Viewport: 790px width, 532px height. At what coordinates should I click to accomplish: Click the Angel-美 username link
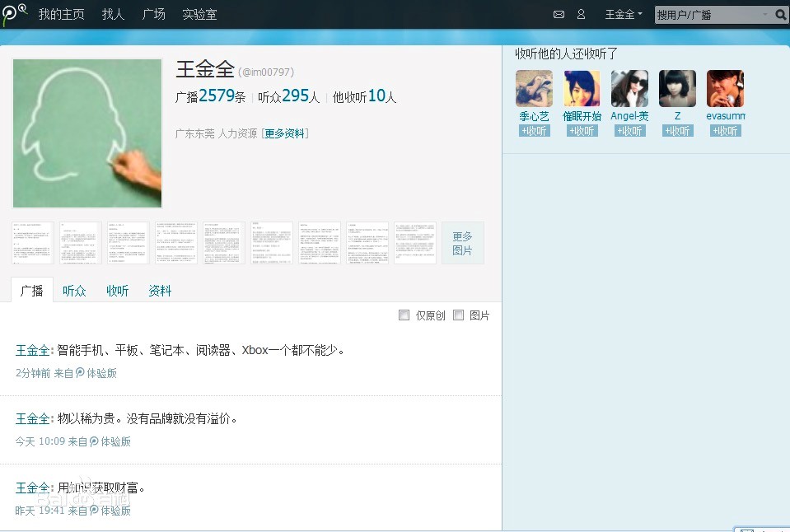click(x=630, y=116)
